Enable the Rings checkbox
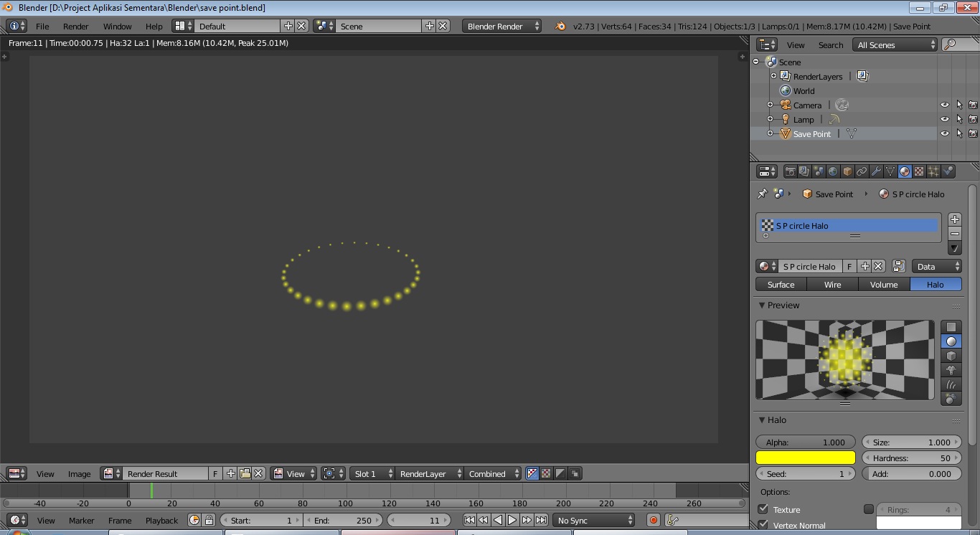Image resolution: width=980 pixels, height=535 pixels. tap(869, 509)
